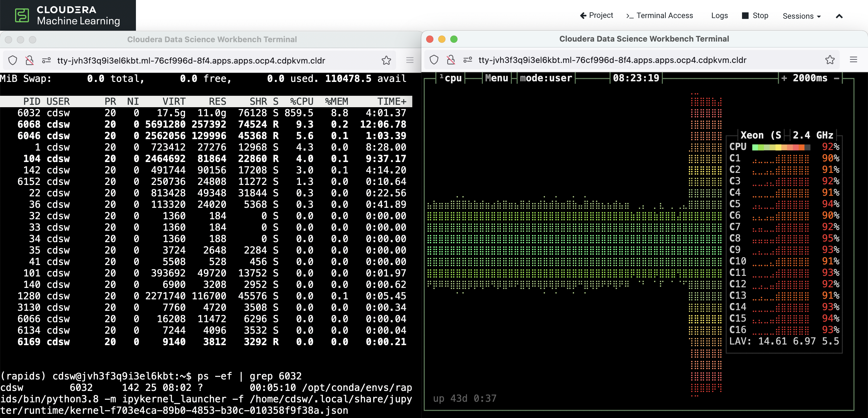
Task: Open Terminal Access
Action: coord(659,15)
